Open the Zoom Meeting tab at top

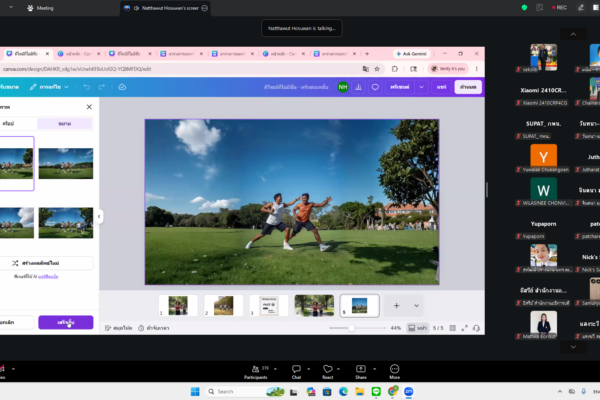pos(40,8)
